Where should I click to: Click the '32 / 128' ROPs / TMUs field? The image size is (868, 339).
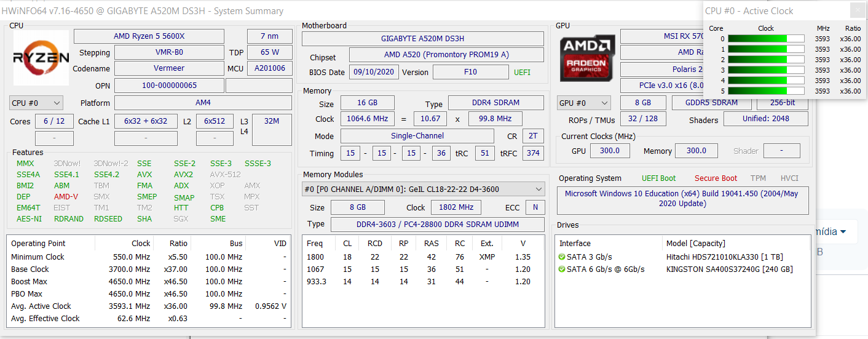pyautogui.click(x=643, y=119)
